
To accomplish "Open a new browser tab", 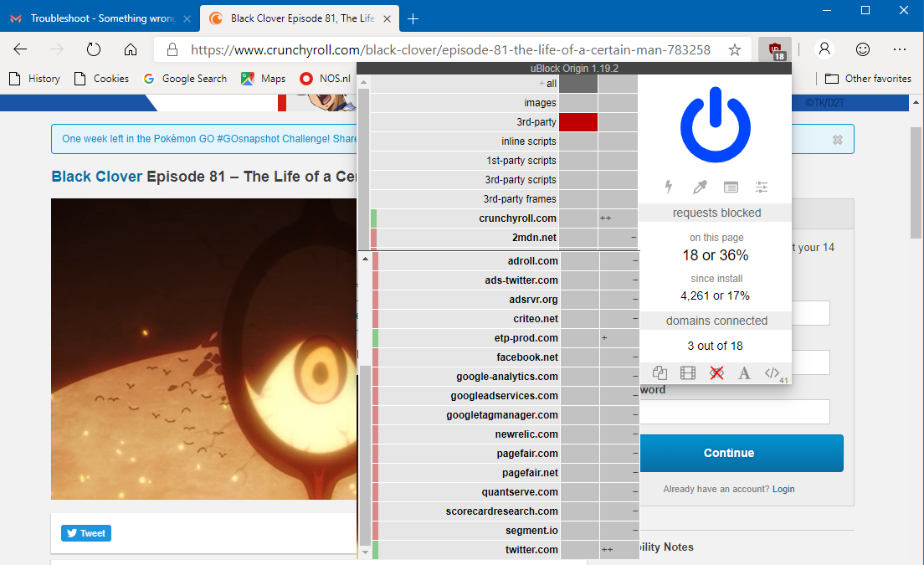I will (x=413, y=19).
